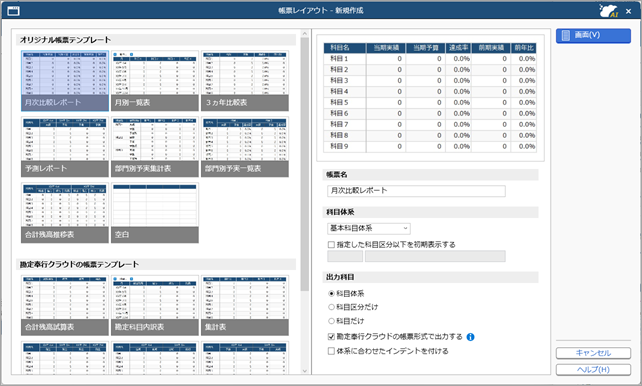Viewport: 642px width, 386px height.
Task: Click the 帳票名 text field
Action: pos(416,191)
